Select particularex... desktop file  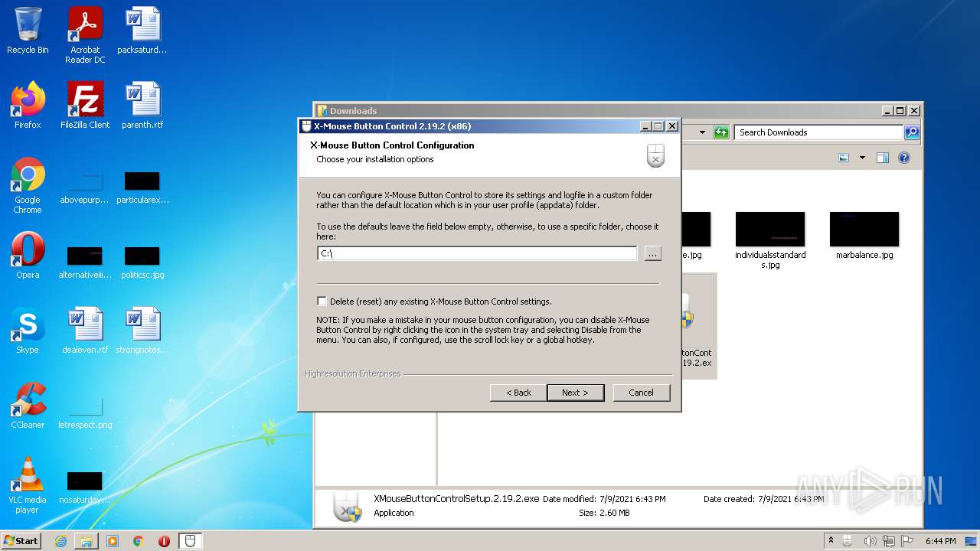pyautogui.click(x=142, y=188)
